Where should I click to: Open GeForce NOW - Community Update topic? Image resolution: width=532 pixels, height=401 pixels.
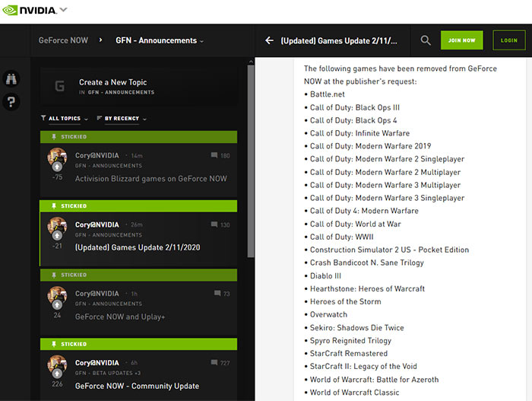[x=137, y=386]
